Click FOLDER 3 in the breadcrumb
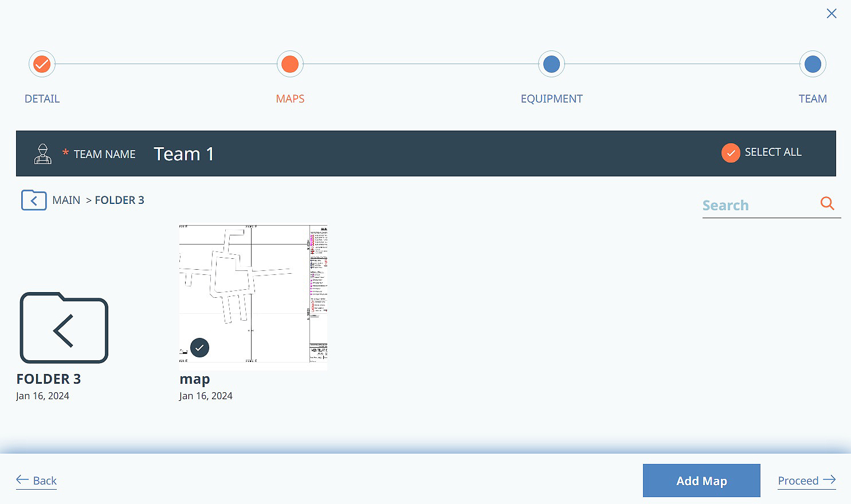The height and width of the screenshot is (504, 851). (120, 200)
